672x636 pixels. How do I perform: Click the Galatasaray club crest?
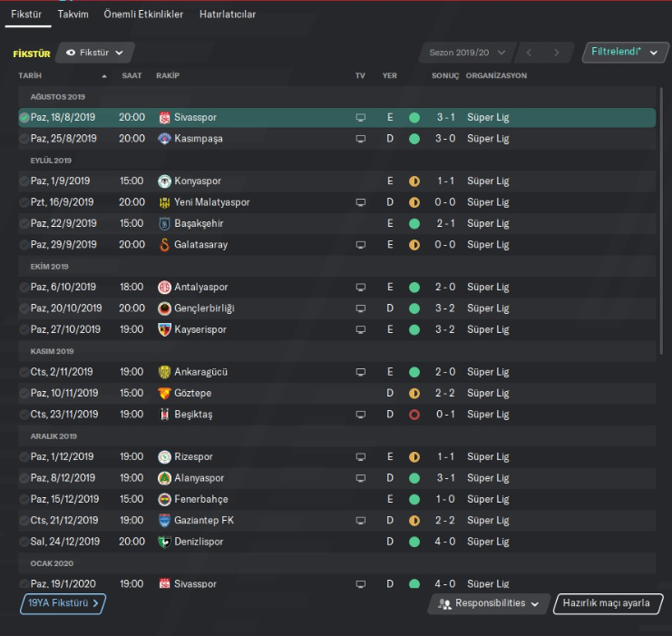[x=164, y=245]
